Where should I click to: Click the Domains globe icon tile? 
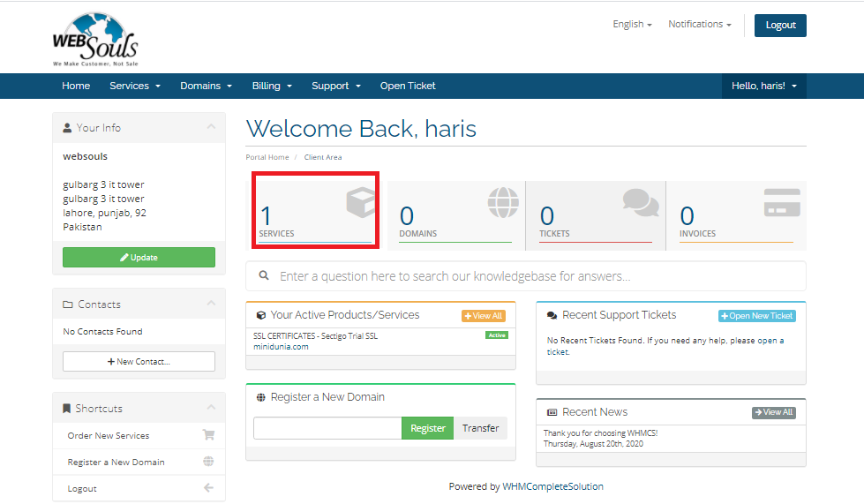[503, 202]
